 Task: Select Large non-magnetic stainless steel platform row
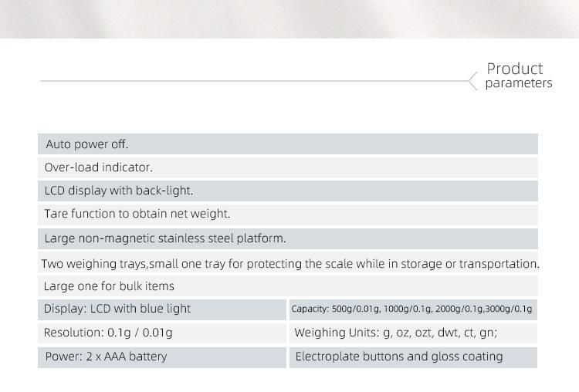[288, 238]
